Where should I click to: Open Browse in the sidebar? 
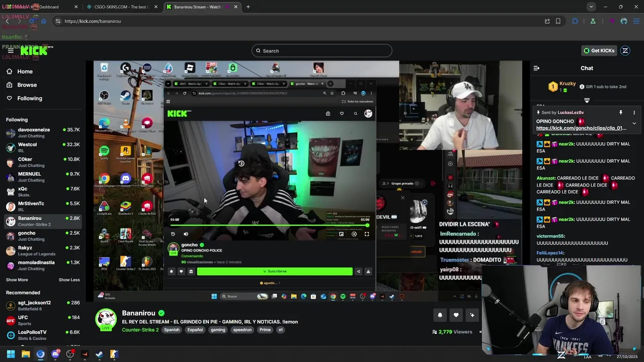[27, 85]
